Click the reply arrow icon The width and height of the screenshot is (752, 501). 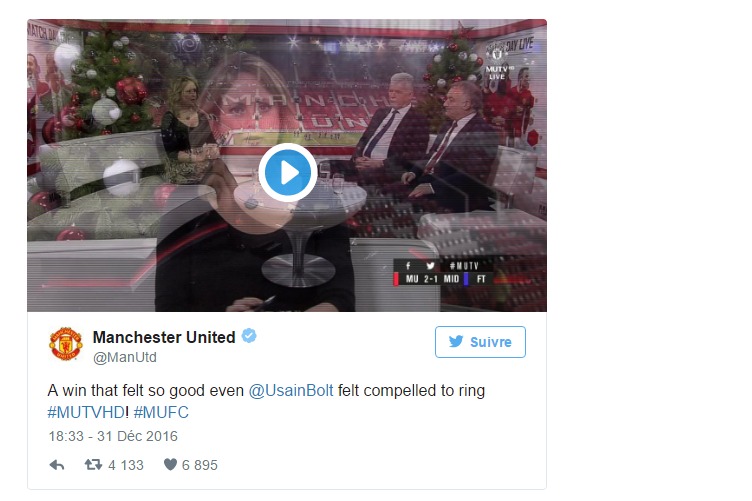(57, 465)
